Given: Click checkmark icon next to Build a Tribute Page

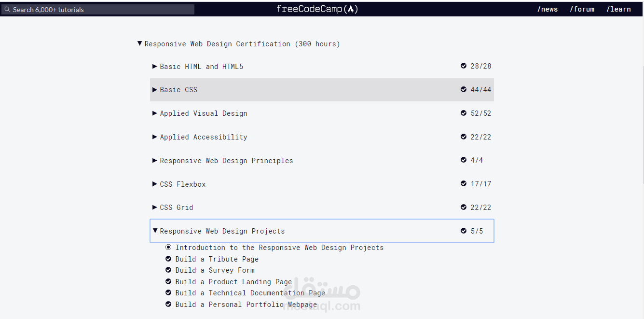Looking at the screenshot, I should (168, 259).
